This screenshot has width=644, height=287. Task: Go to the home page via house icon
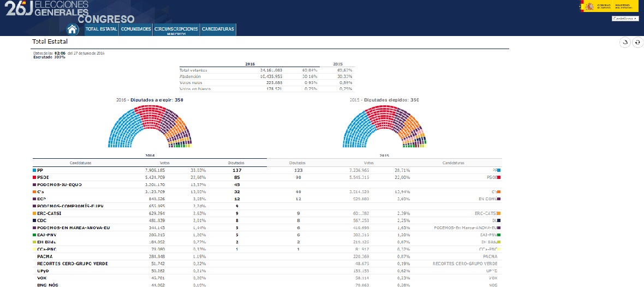pos(72,29)
